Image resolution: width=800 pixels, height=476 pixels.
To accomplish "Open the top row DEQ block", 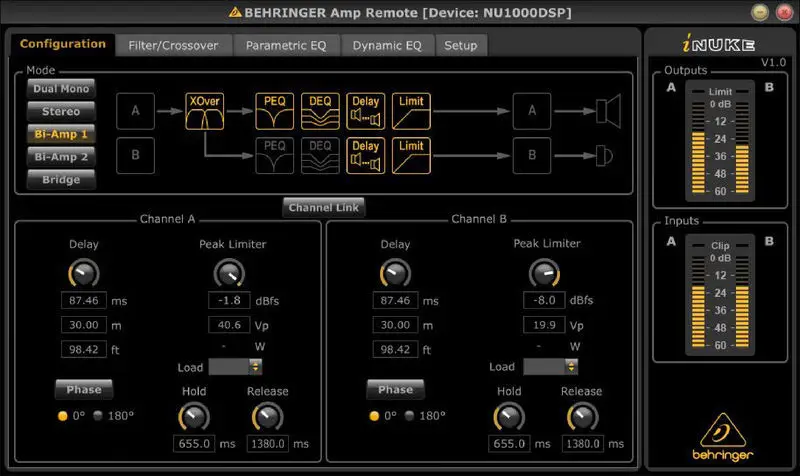I will coord(320,113).
